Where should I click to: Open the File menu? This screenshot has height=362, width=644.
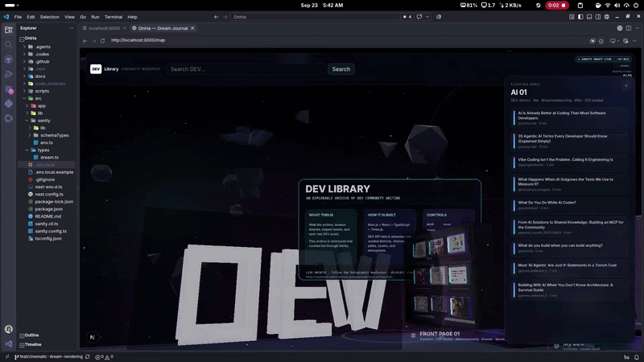click(18, 17)
